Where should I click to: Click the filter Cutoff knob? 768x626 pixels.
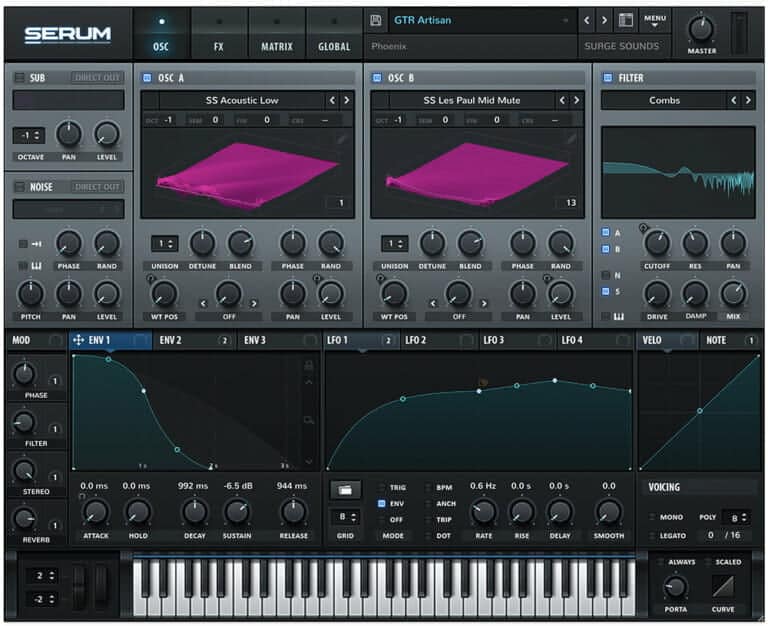click(657, 243)
